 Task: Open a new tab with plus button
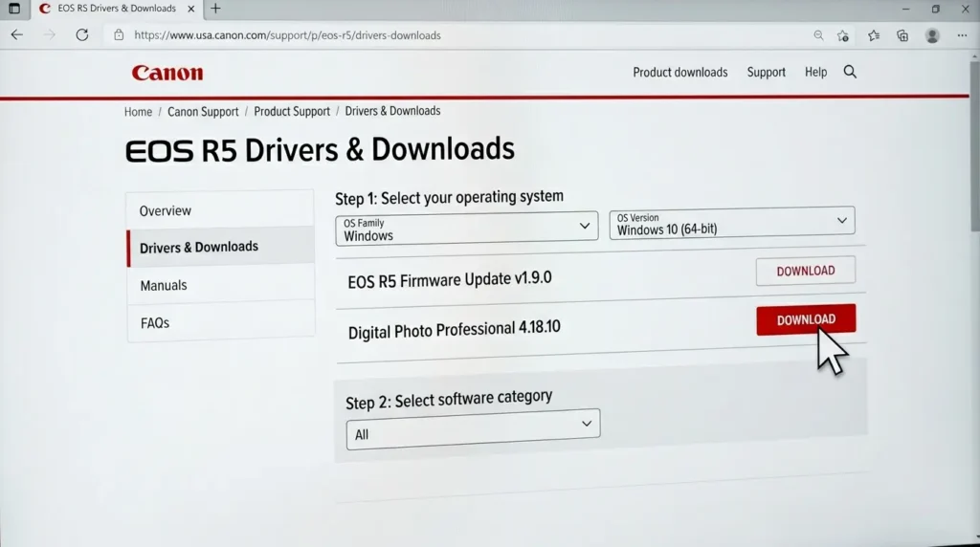pos(215,8)
